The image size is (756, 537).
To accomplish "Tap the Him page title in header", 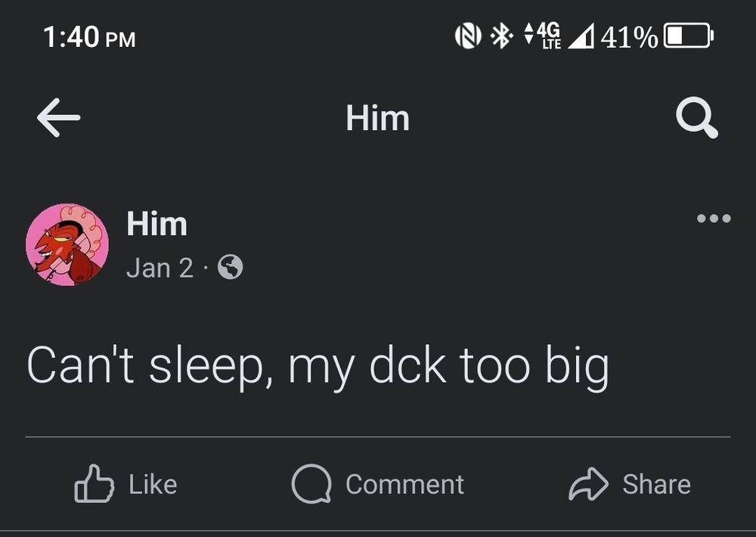I will coord(377,118).
